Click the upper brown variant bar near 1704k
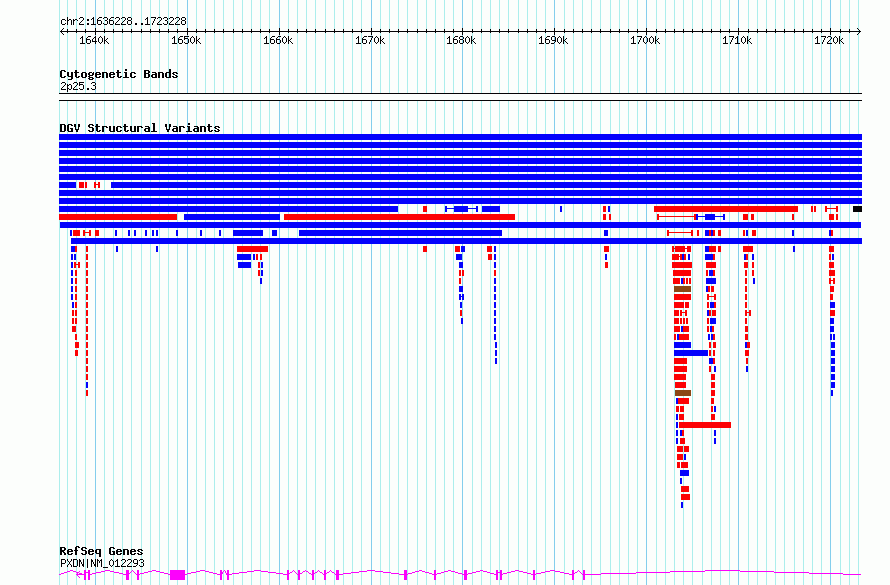Screen dimensions: 890x585 click(683, 289)
